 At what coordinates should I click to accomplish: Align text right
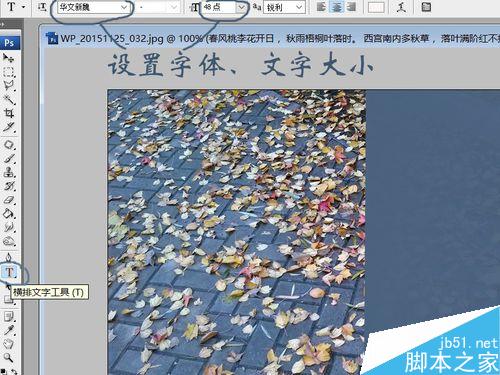[x=351, y=7]
